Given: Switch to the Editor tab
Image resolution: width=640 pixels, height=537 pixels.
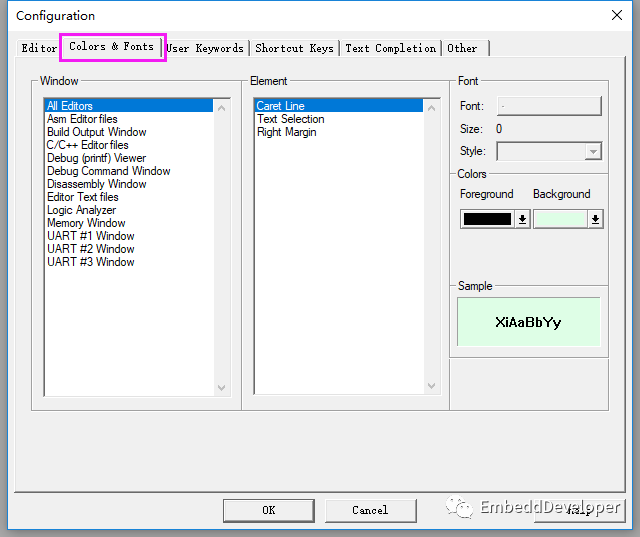Looking at the screenshot, I should (39, 48).
